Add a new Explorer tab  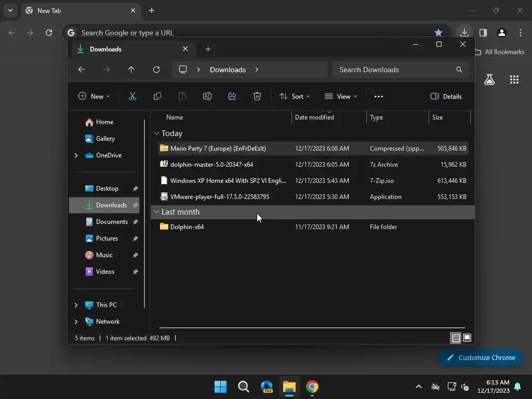pyautogui.click(x=208, y=49)
